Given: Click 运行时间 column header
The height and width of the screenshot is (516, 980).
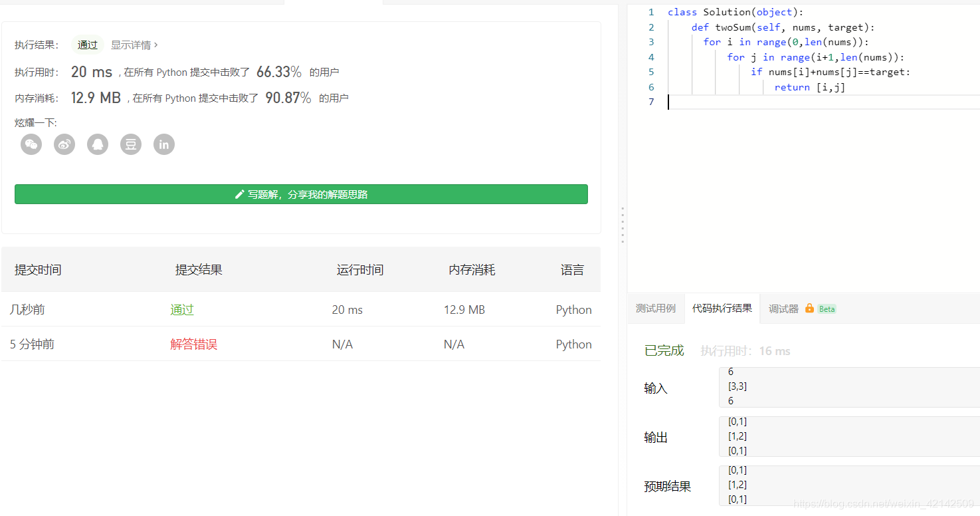Looking at the screenshot, I should pyautogui.click(x=360, y=270).
